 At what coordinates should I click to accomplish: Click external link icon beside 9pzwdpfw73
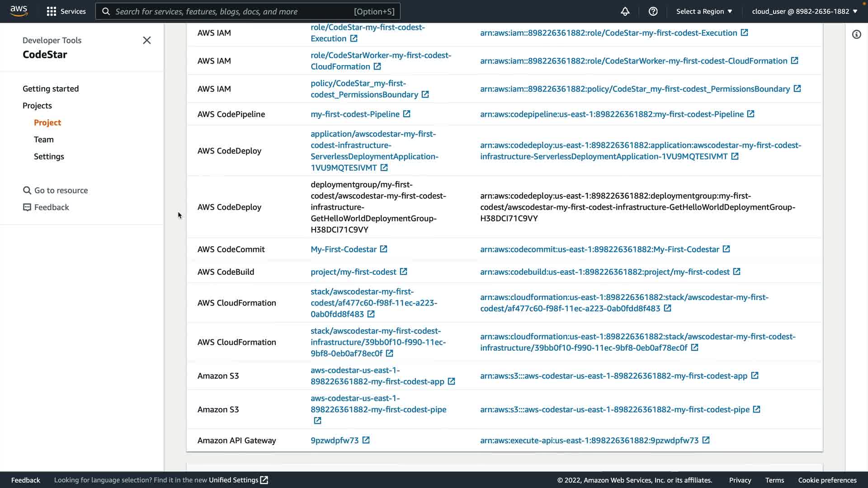coord(366,440)
